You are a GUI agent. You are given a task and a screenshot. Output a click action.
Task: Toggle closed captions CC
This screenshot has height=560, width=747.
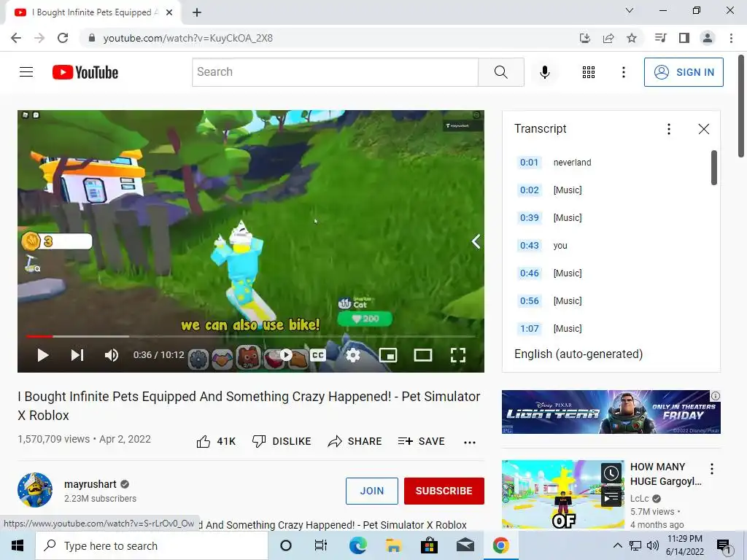coord(318,355)
